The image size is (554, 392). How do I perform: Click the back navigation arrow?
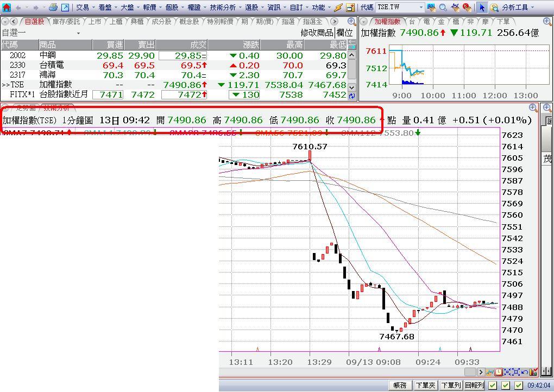point(18,8)
